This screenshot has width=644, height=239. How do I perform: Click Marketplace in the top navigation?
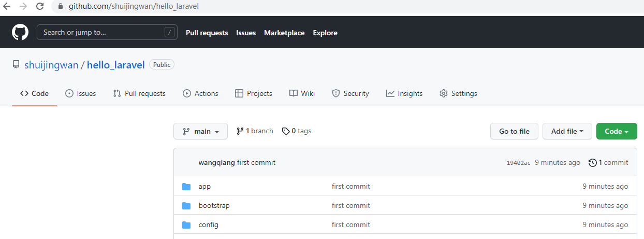tap(284, 33)
